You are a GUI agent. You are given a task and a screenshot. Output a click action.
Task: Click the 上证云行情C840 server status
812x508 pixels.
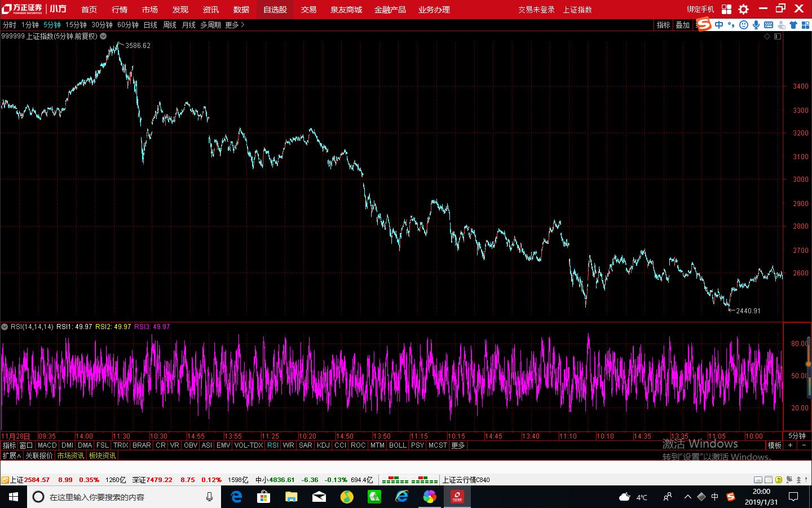coord(466,480)
